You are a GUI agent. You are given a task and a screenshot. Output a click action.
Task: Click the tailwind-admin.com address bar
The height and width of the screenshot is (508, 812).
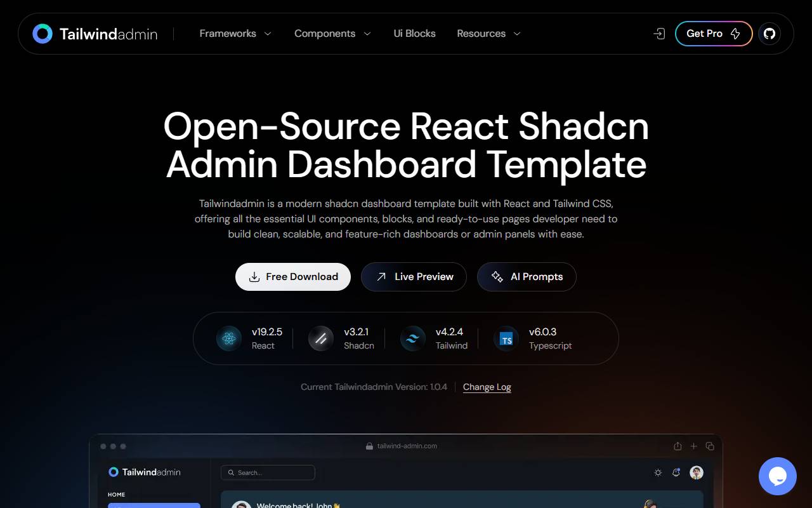coord(402,446)
